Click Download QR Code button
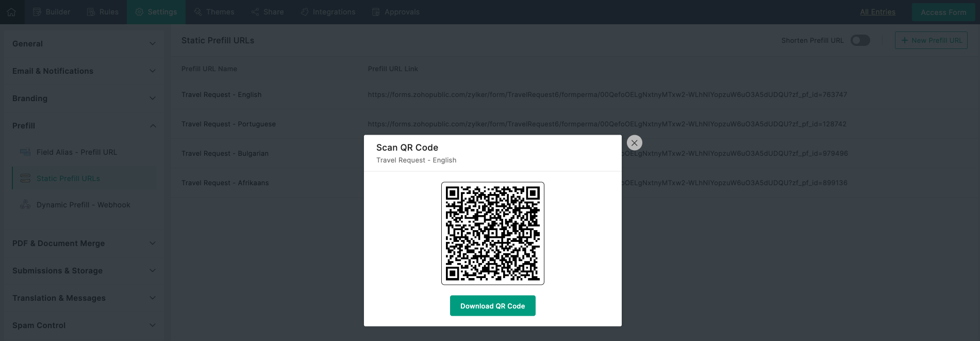980x341 pixels. pyautogui.click(x=492, y=306)
